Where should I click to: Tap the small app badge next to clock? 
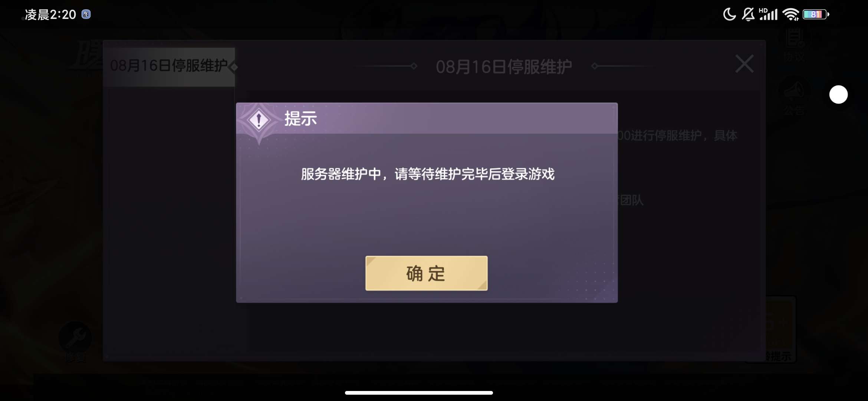coord(86,14)
